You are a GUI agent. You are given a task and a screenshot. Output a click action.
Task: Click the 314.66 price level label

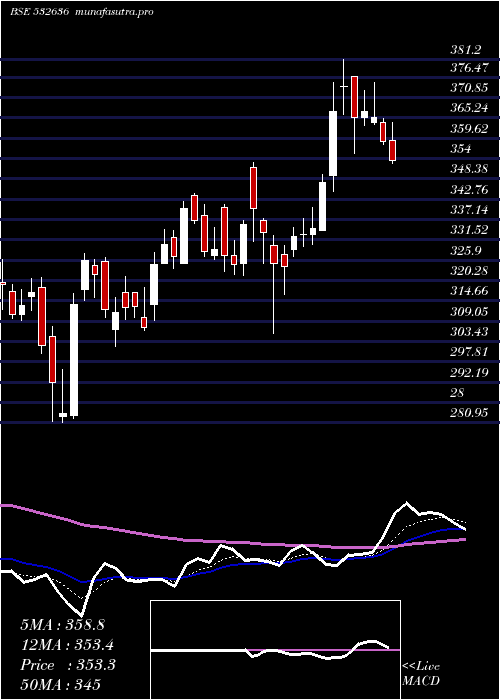click(469, 291)
